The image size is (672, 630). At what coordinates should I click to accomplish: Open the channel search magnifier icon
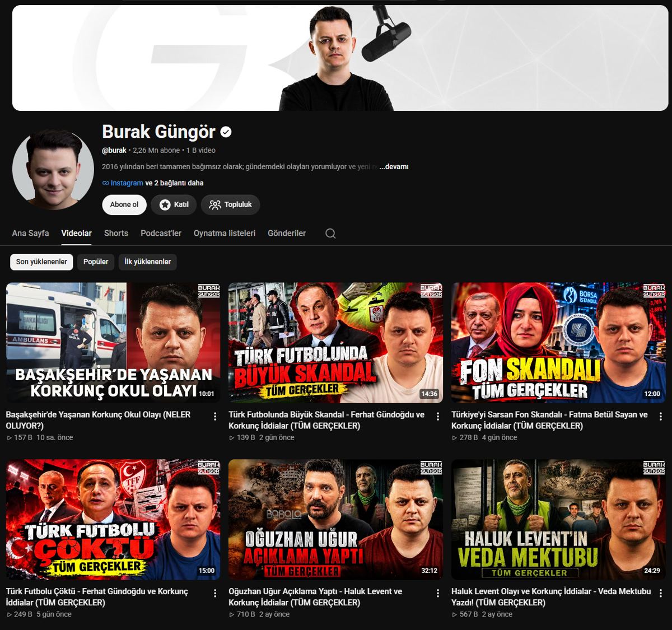click(330, 234)
